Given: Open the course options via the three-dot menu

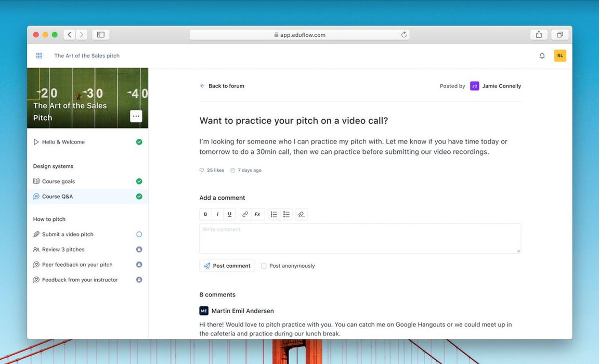Looking at the screenshot, I should pyautogui.click(x=136, y=116).
